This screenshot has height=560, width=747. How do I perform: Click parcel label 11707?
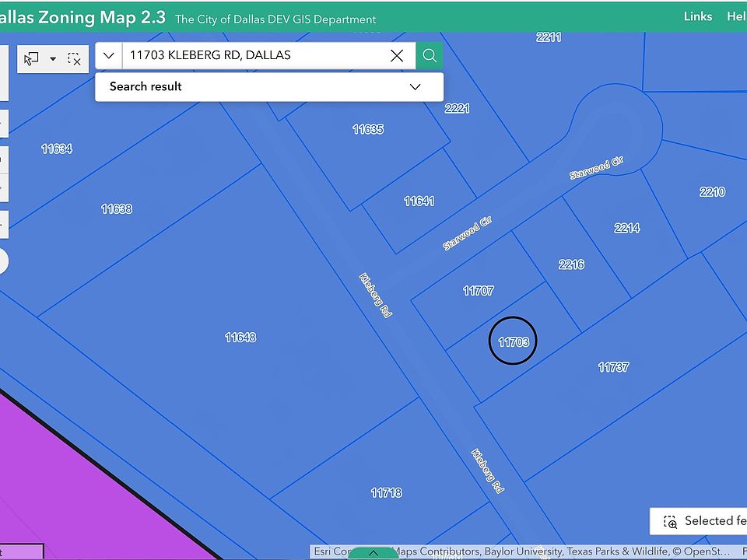point(479,290)
